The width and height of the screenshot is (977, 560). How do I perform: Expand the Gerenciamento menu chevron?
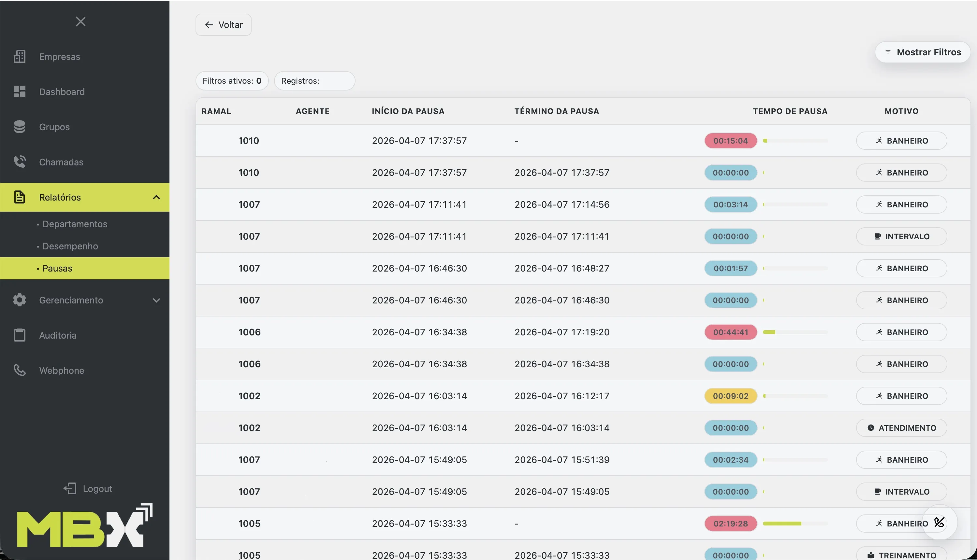pyautogui.click(x=156, y=300)
